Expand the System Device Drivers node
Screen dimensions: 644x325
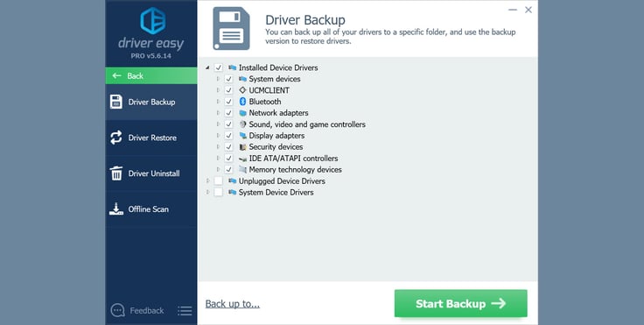coord(208,192)
